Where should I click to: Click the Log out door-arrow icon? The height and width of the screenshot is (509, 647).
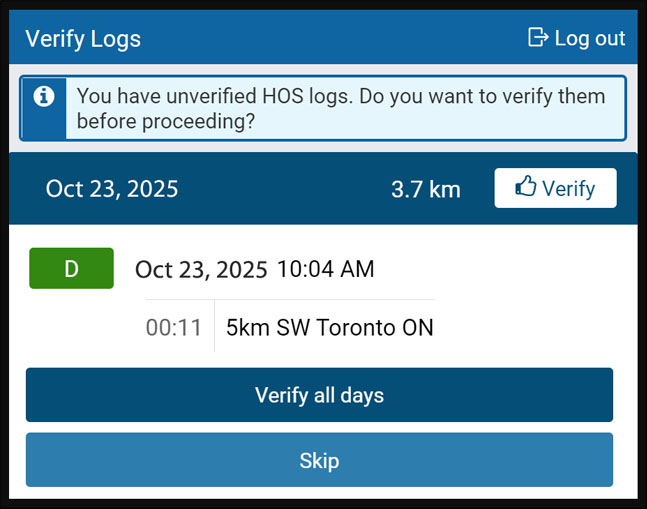coord(538,38)
